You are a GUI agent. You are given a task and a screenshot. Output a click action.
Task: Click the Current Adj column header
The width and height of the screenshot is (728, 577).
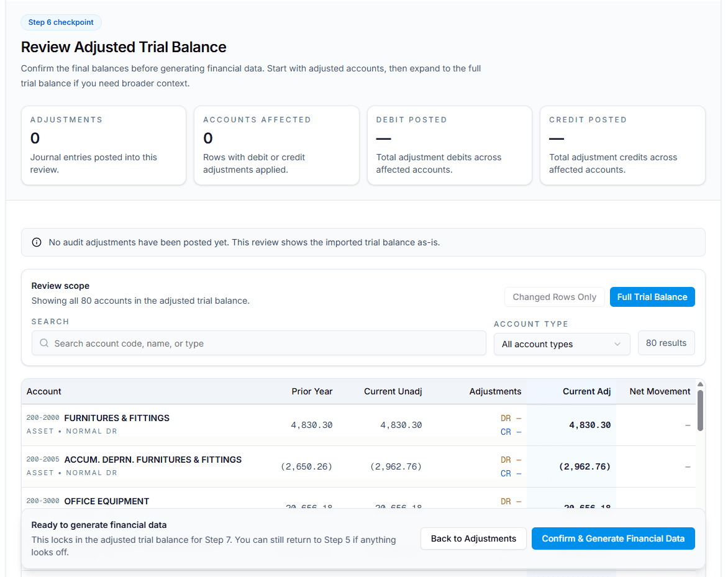(x=586, y=391)
